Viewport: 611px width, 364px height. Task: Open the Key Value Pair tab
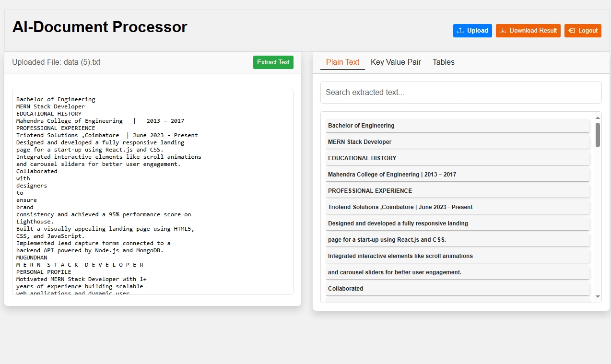point(396,62)
